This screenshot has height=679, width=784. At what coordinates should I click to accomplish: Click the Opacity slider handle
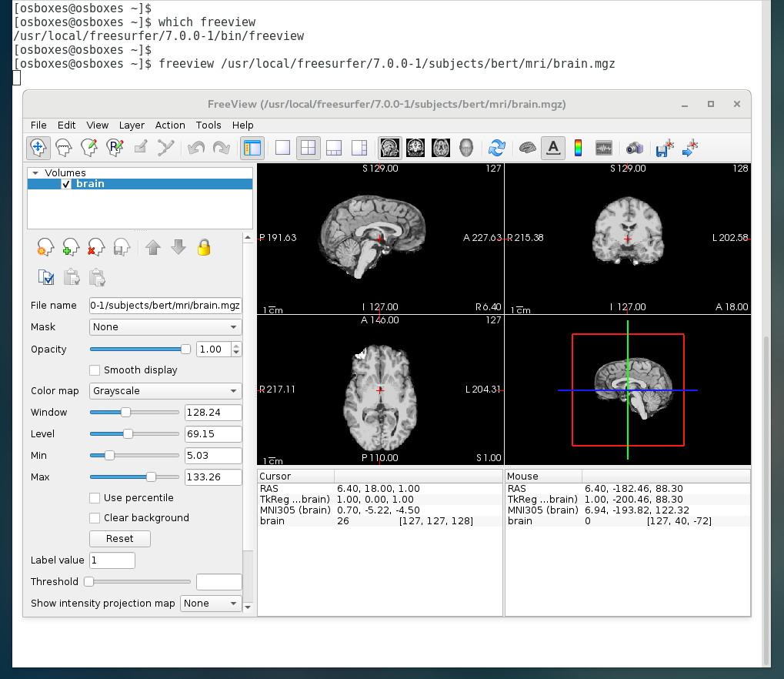(x=185, y=350)
